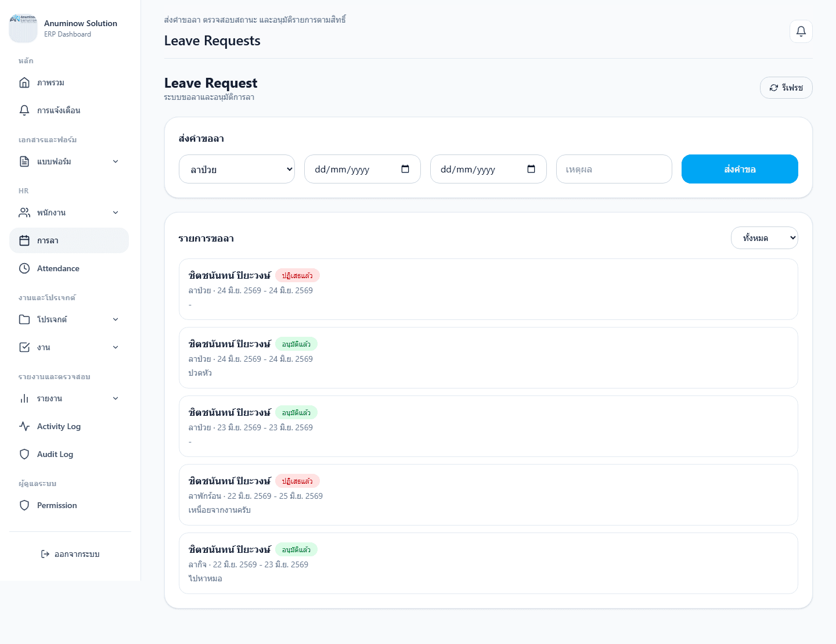836x644 pixels.
Task: Click the home icon beside ภาพรวม
Action: [24, 82]
